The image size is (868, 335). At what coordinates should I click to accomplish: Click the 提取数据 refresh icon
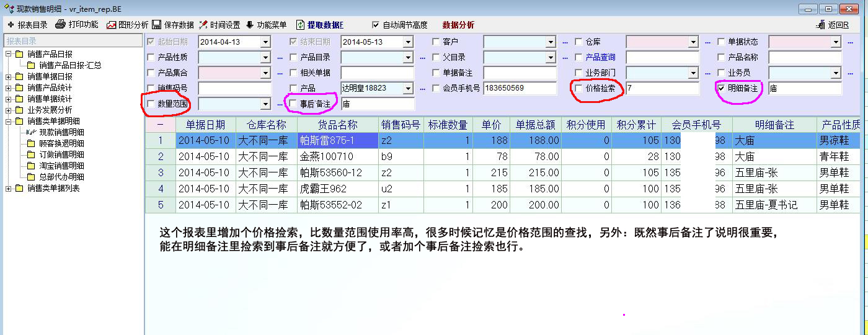click(301, 25)
